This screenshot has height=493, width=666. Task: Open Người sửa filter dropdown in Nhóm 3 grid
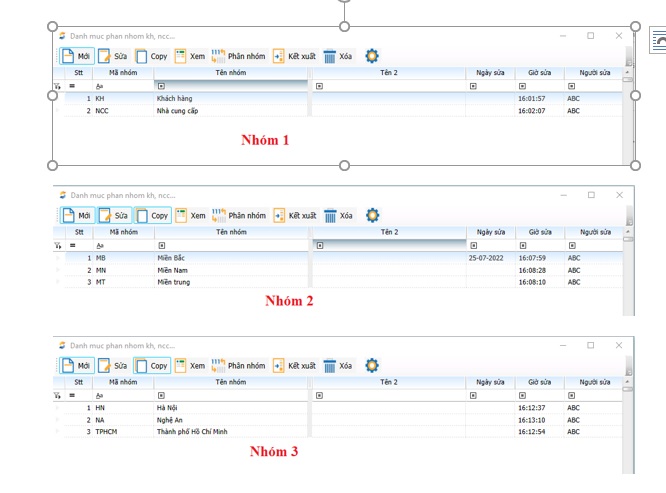pos(571,395)
